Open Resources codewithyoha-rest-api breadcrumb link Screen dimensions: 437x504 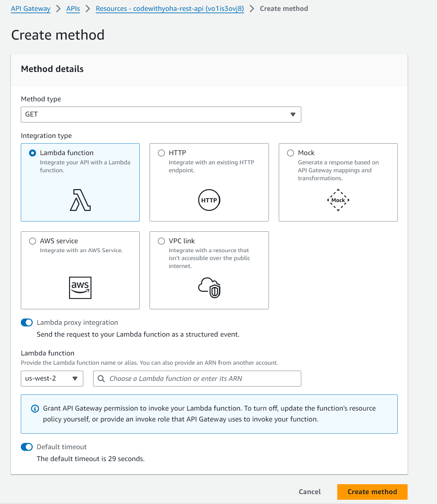click(x=170, y=9)
